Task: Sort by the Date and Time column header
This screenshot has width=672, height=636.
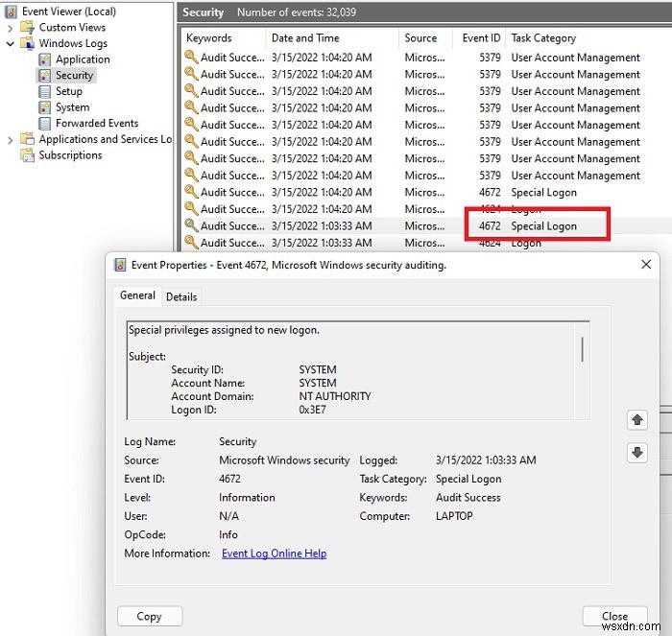Action: tap(332, 38)
